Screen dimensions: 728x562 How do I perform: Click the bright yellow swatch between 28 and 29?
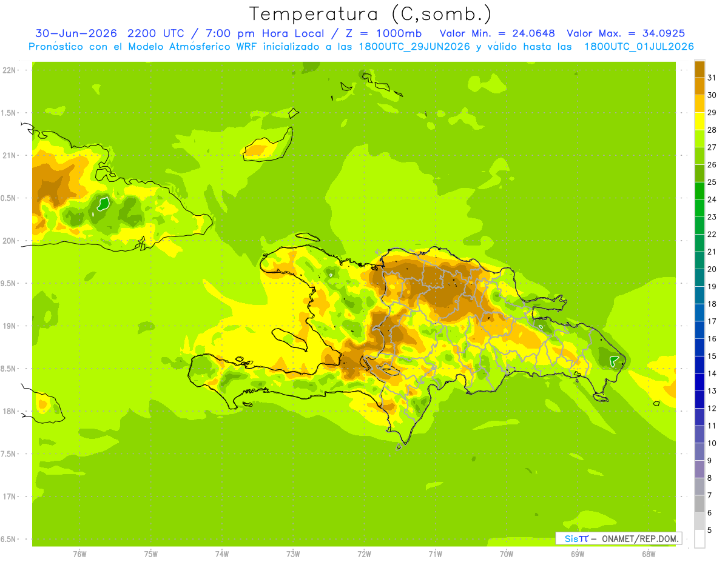(699, 121)
